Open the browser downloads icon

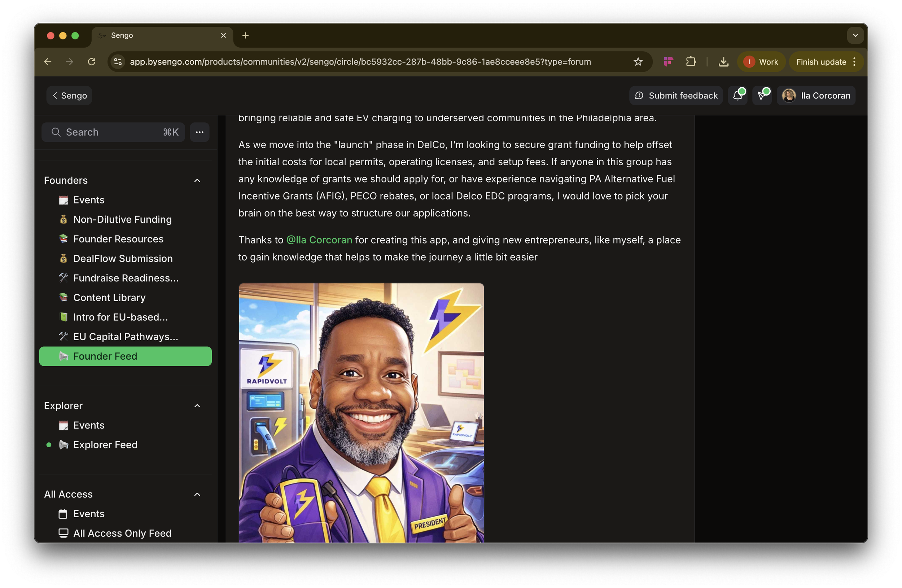[x=723, y=62]
